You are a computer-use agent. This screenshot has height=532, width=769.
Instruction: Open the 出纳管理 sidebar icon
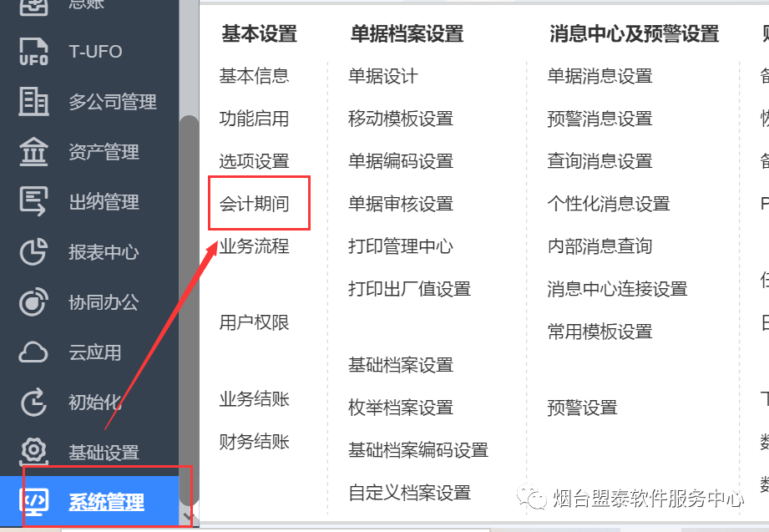33,201
